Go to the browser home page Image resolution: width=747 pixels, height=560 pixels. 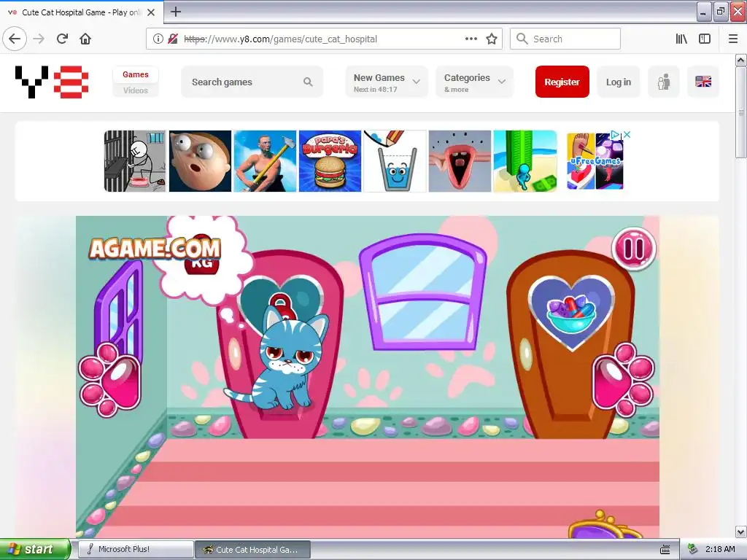coord(85,39)
